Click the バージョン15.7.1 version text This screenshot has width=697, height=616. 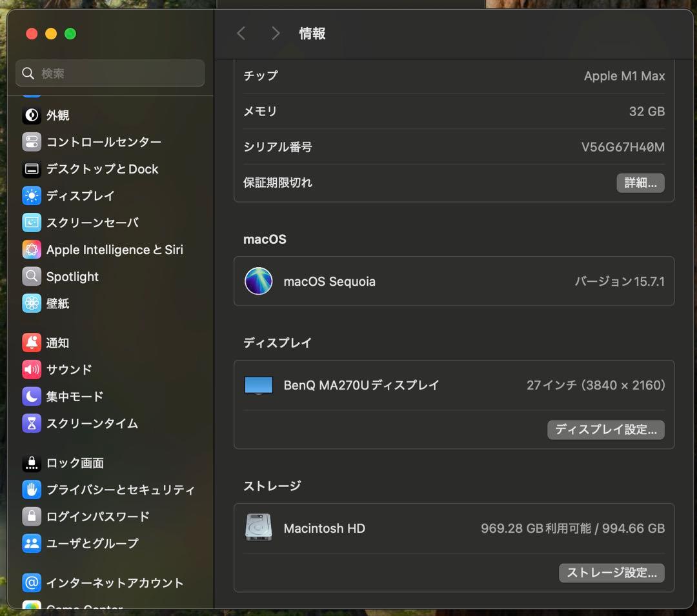click(620, 282)
